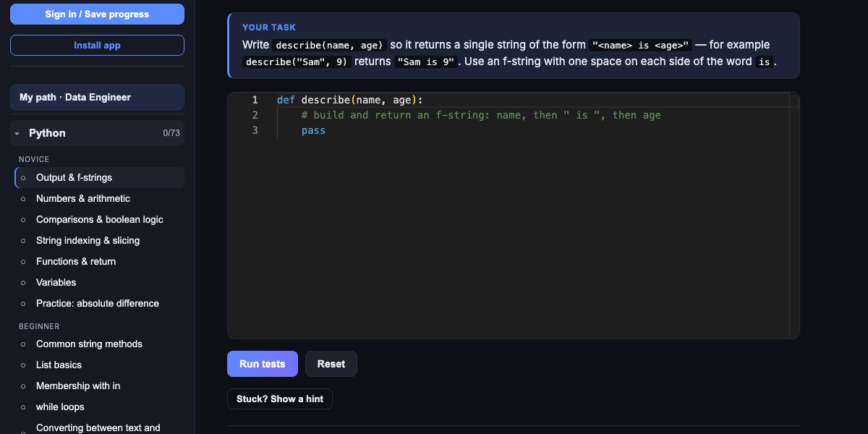Open the Output & f-strings lesson
The image size is (868, 434).
(100, 177)
